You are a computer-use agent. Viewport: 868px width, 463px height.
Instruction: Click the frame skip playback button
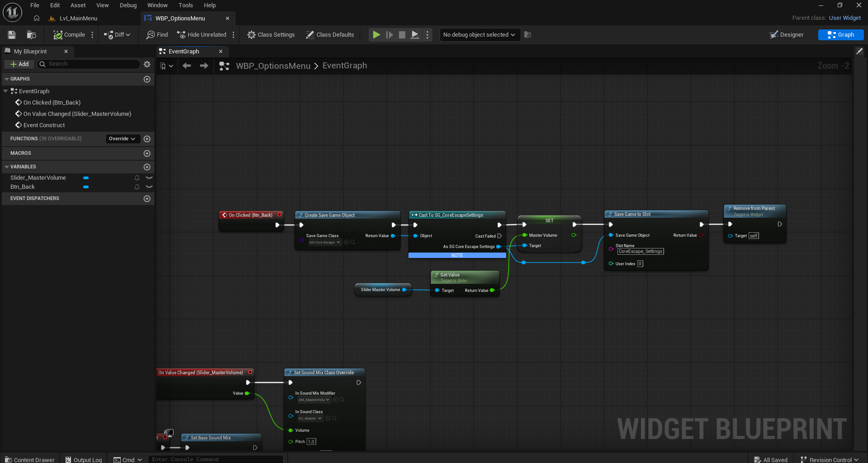coord(389,35)
